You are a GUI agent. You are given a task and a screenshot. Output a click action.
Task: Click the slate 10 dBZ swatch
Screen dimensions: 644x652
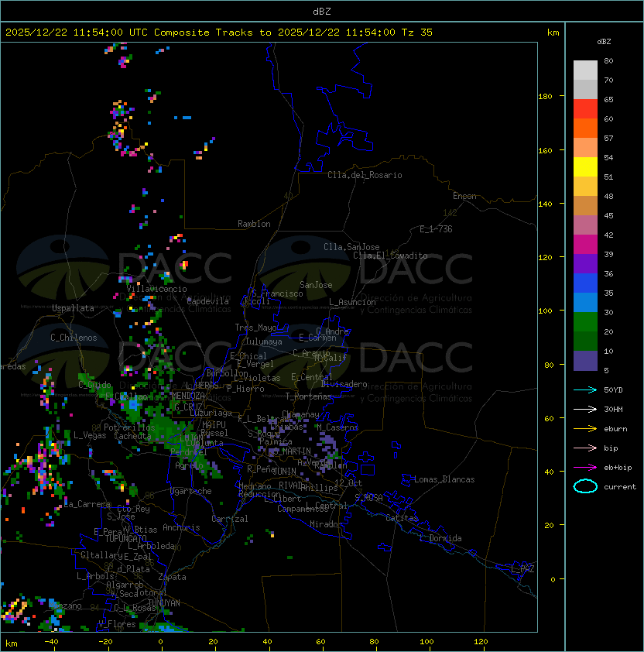(x=585, y=361)
